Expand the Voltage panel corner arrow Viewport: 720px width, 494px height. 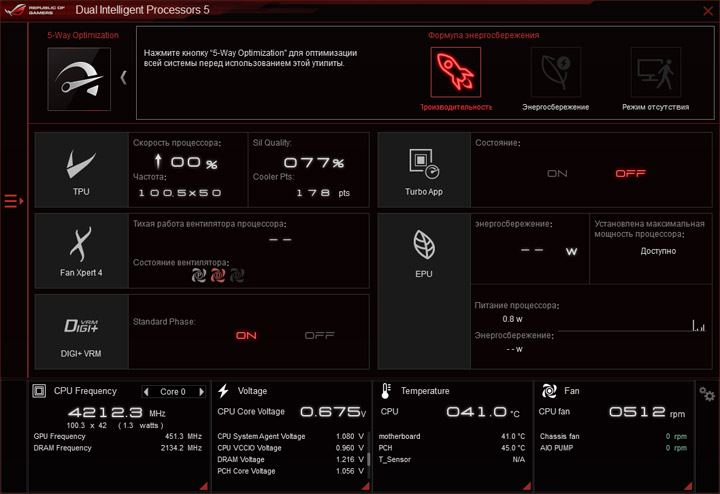[365, 486]
